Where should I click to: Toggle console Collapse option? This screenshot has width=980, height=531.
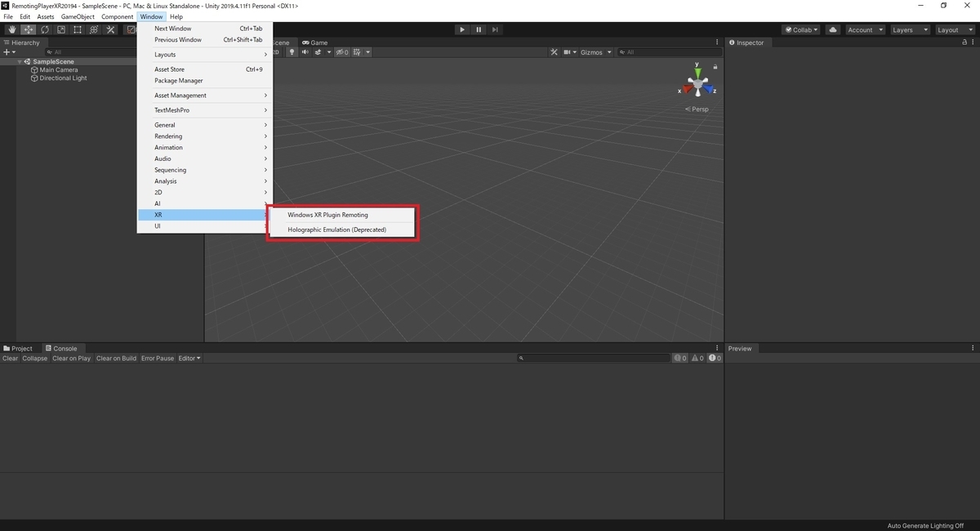point(35,358)
